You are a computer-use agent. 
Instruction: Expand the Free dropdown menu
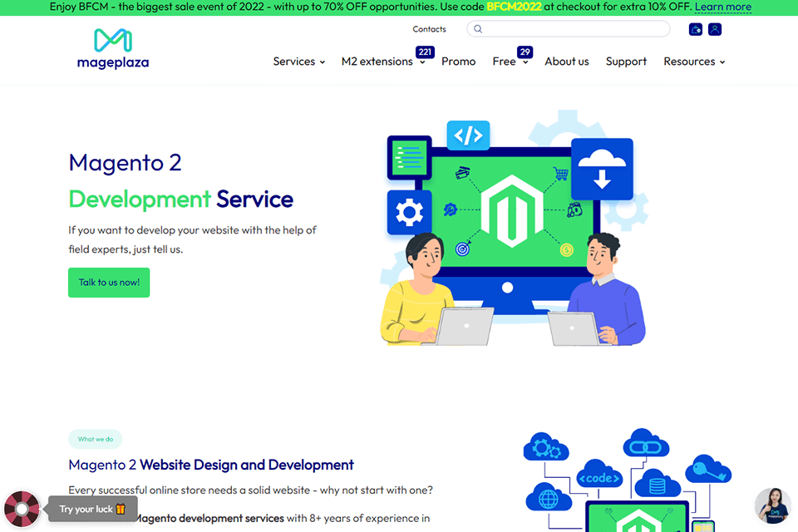click(x=510, y=62)
